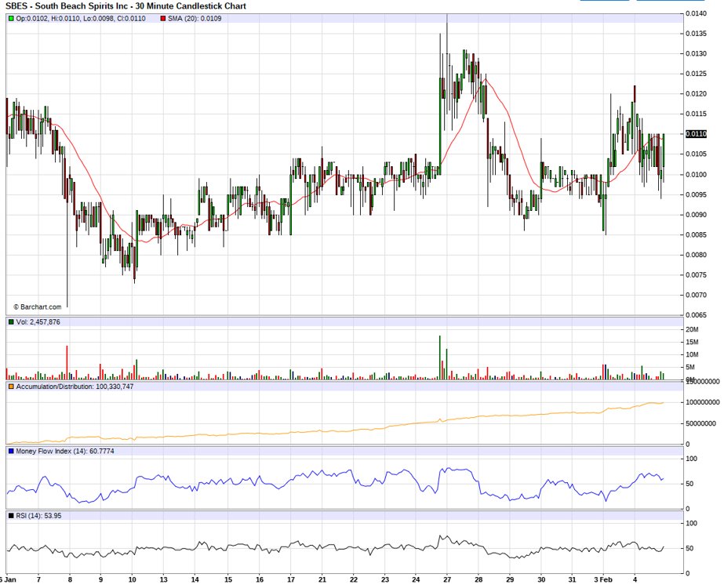Click the 50000000 accumulation axis label
Screen dimensions: 724x588
(700, 423)
